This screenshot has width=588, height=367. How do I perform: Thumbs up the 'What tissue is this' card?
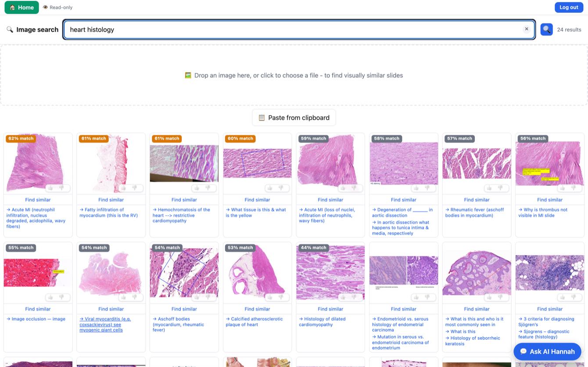click(270, 188)
